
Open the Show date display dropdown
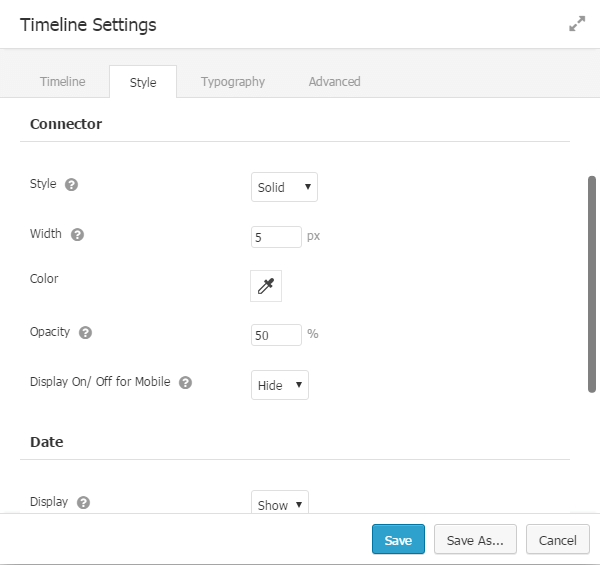tap(279, 504)
